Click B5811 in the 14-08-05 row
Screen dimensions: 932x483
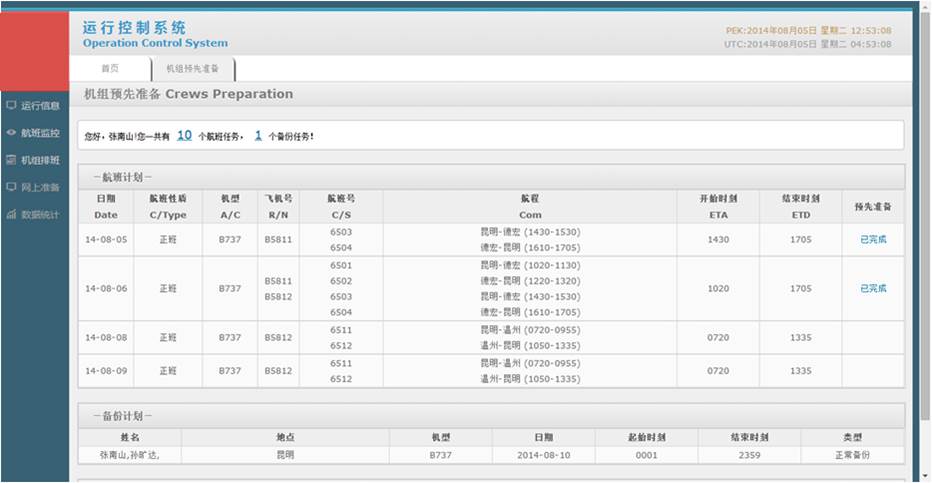point(278,239)
